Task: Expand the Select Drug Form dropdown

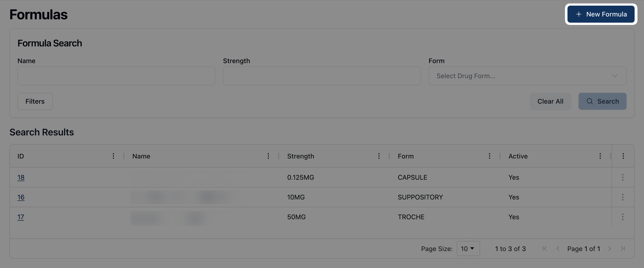Action: [x=527, y=76]
